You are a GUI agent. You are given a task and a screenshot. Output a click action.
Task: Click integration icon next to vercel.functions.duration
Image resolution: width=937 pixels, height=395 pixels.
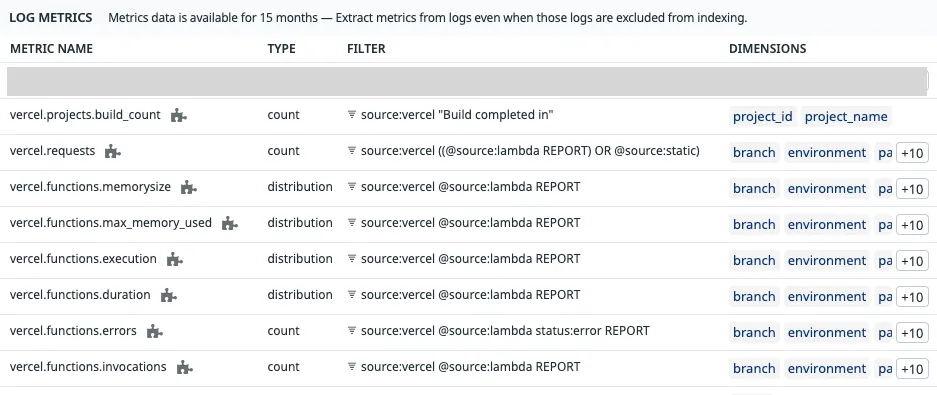(x=169, y=295)
